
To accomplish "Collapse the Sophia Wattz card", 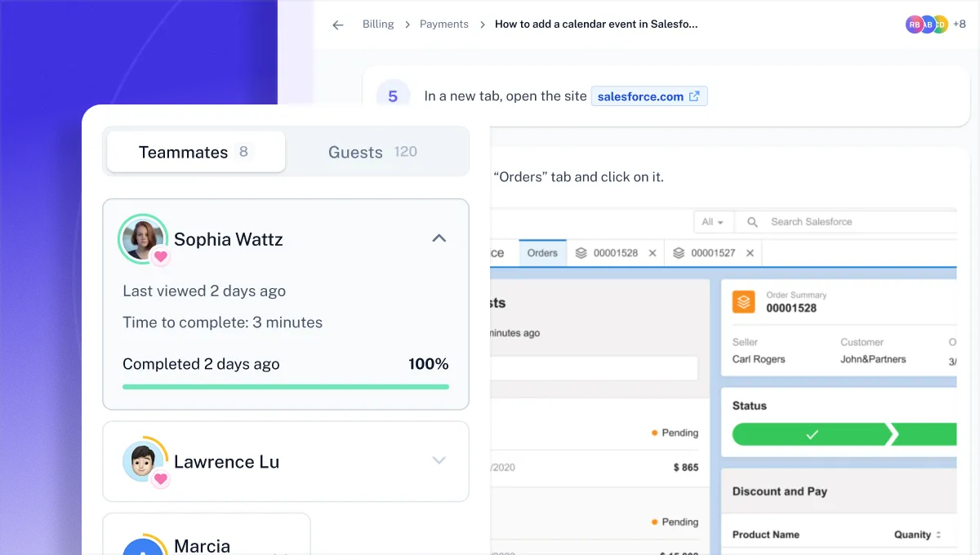I will coord(439,238).
